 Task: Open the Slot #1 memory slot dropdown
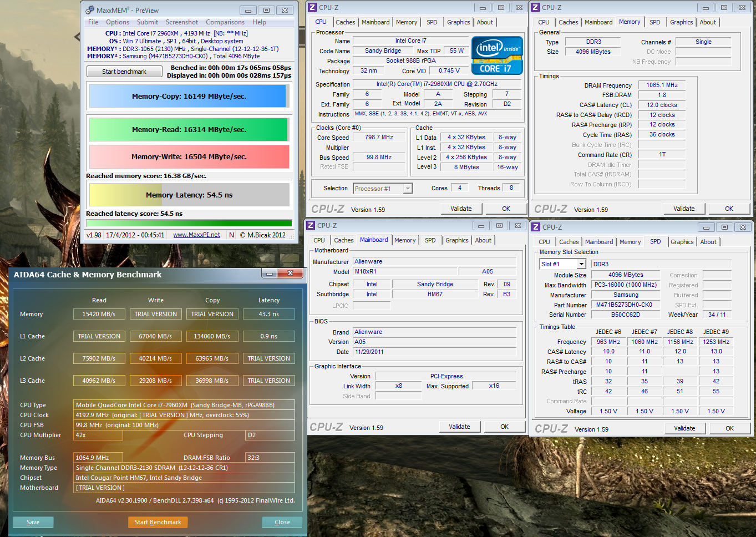point(563,264)
